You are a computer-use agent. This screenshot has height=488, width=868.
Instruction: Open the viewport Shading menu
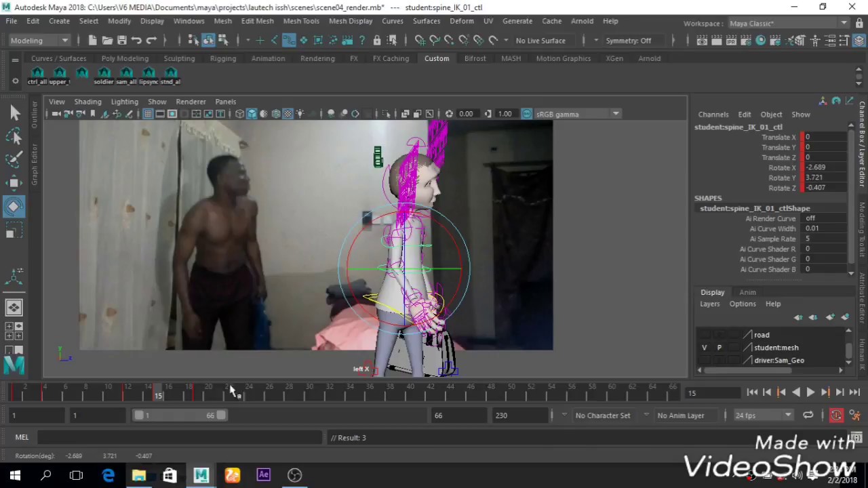click(x=87, y=102)
